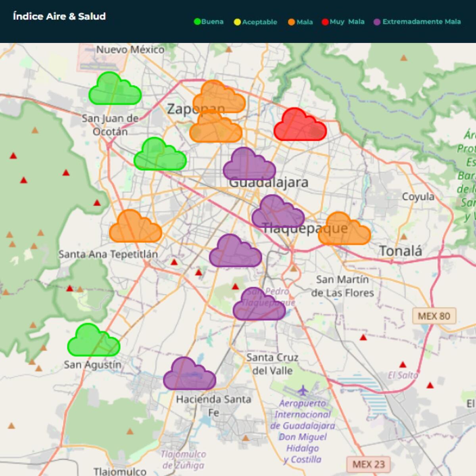Click the Índice Aire & Salud title
This screenshot has width=476, height=476.
point(59,17)
